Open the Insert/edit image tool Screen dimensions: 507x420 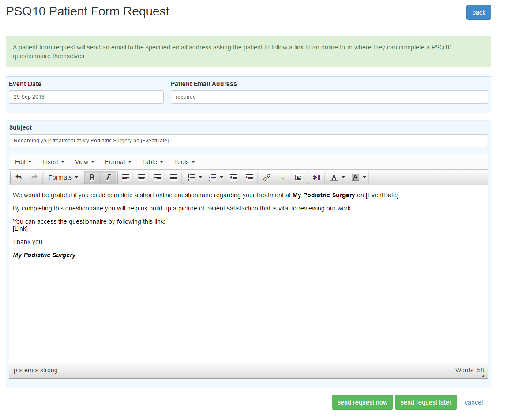[x=298, y=177]
